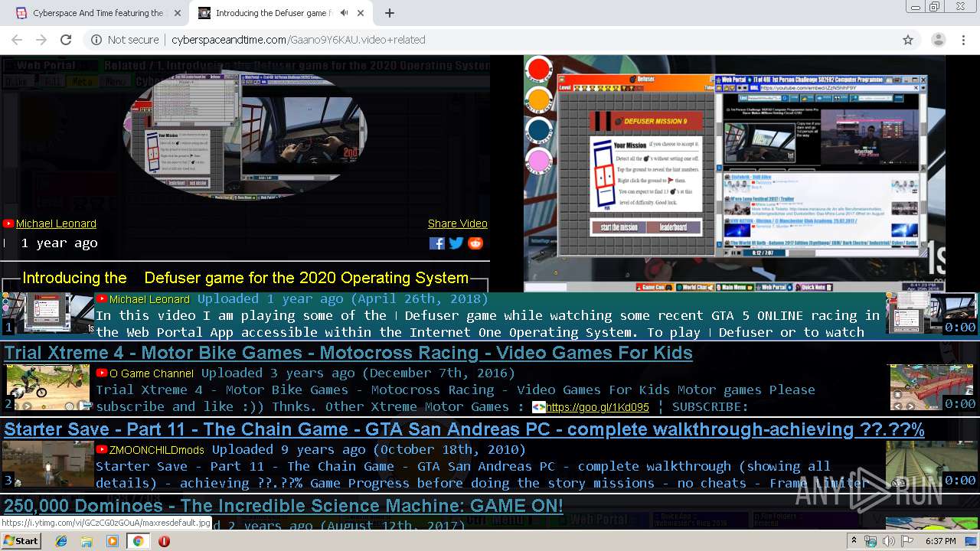
Task: Open left thumbnail of video 1
Action: coord(47,314)
